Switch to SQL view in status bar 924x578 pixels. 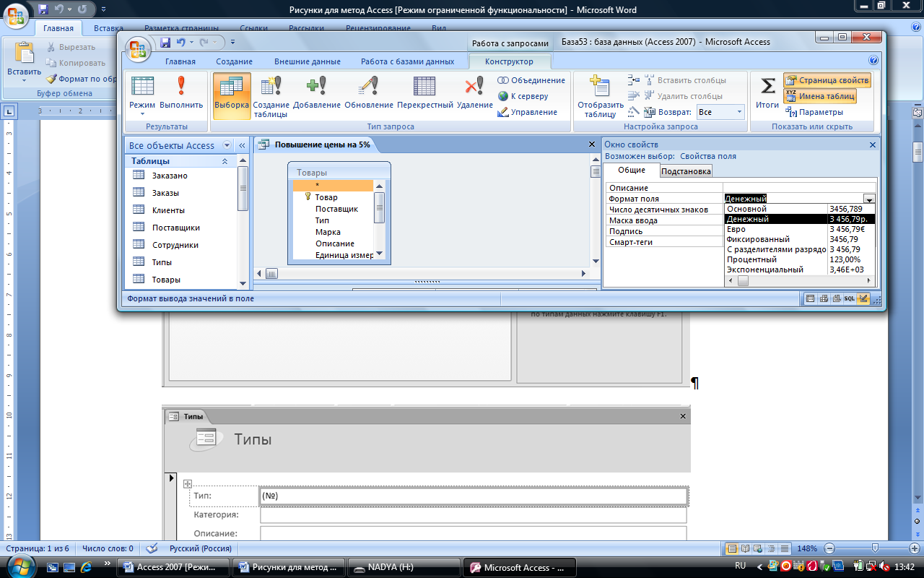[850, 299]
